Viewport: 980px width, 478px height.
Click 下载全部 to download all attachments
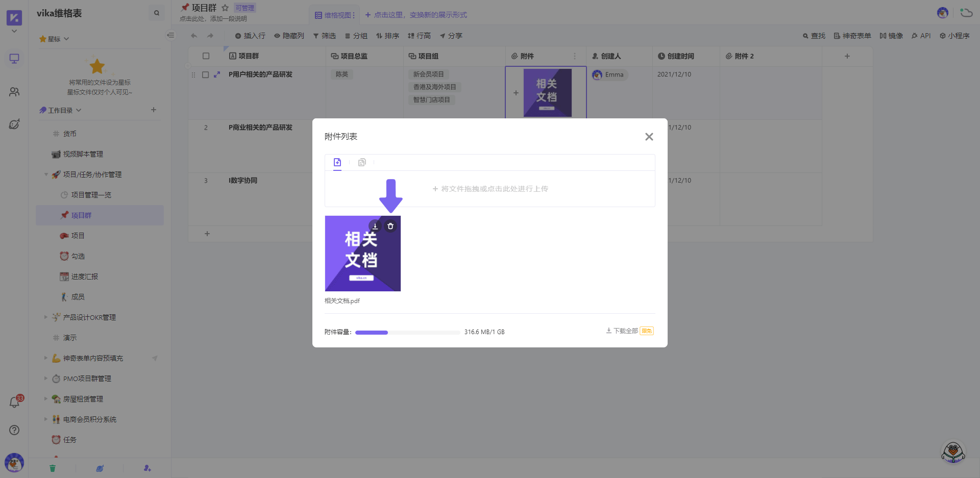coord(625,331)
